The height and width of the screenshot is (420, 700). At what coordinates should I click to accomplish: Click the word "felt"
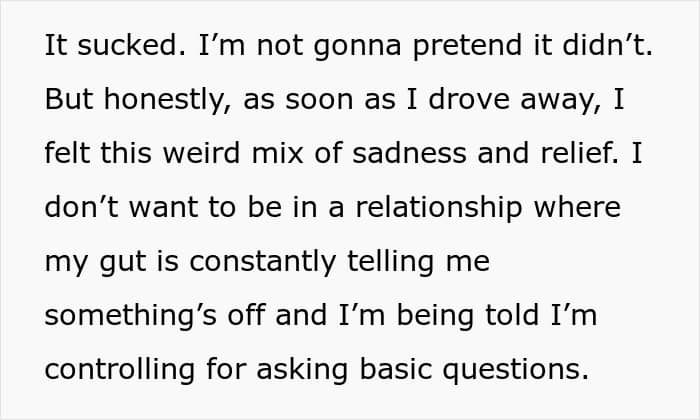[66, 155]
